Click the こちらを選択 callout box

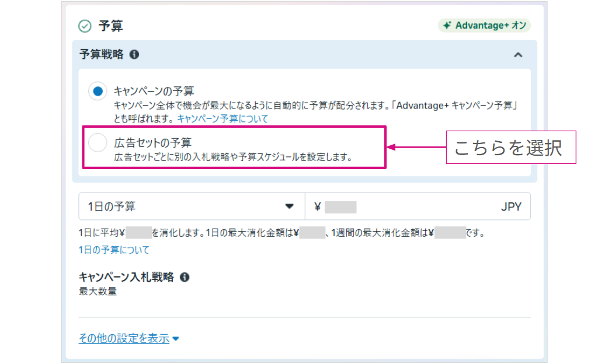507,148
